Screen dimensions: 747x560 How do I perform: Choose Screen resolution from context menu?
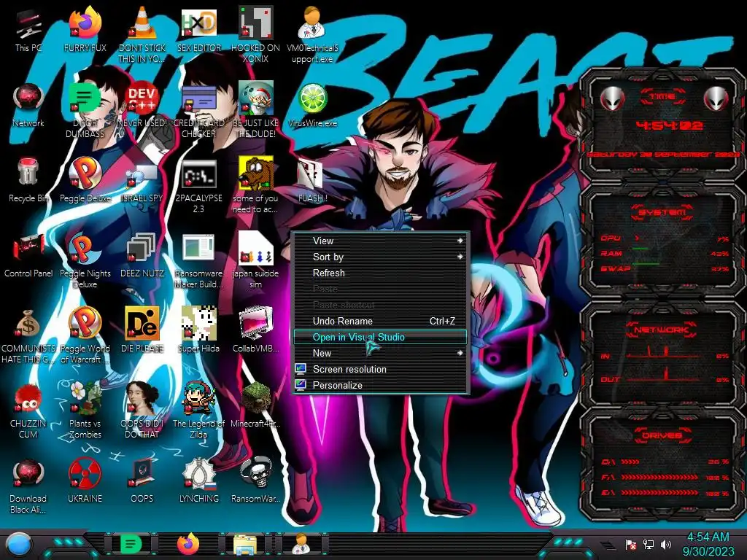pos(380,369)
